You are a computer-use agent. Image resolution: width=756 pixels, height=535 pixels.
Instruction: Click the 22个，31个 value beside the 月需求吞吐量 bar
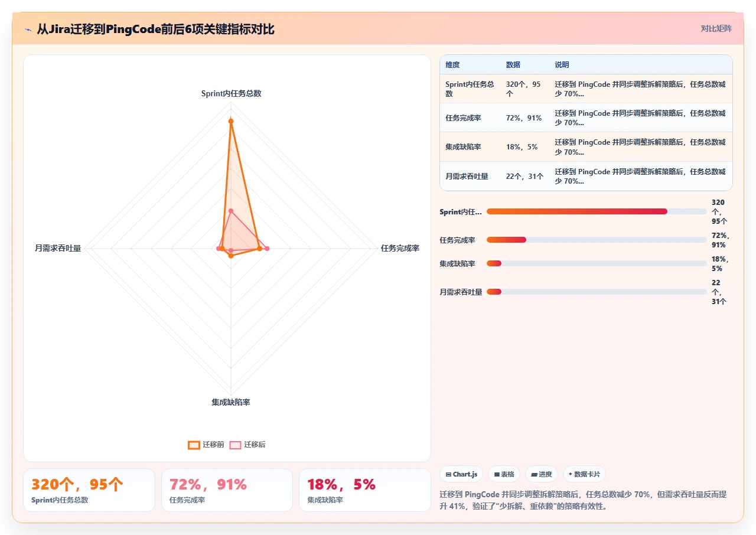pyautogui.click(x=719, y=292)
